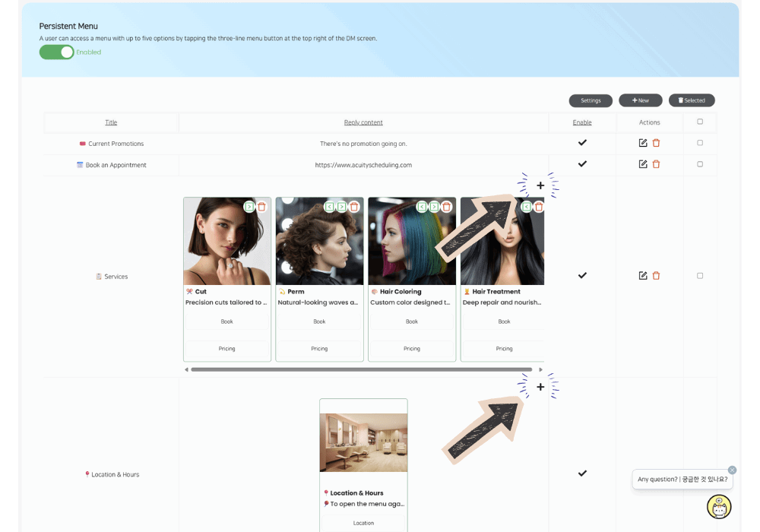
Task: Move the Hair Coloring card right
Action: 434,207
